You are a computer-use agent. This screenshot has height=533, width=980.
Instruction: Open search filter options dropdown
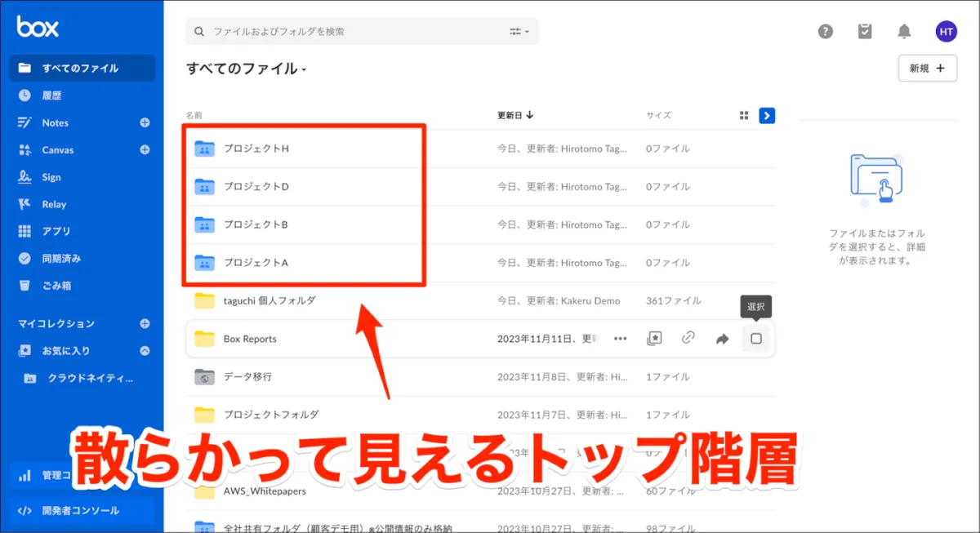coord(519,32)
